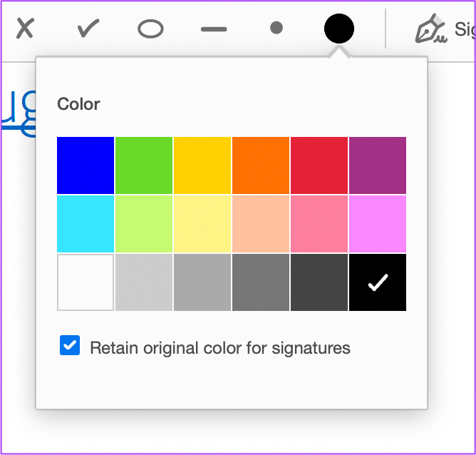Pick the lightest gray swatch
Image resolution: width=476 pixels, height=455 pixels.
[x=144, y=282]
